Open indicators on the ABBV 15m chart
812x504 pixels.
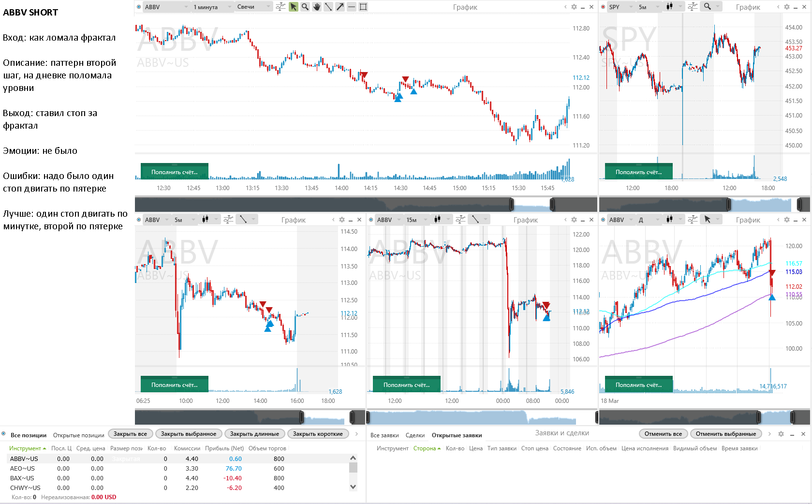pos(460,220)
